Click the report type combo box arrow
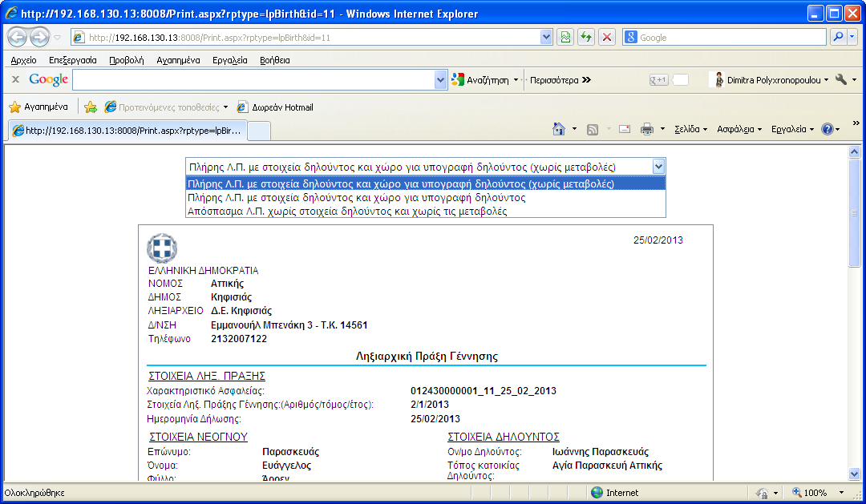The image size is (866, 504). tap(658, 167)
